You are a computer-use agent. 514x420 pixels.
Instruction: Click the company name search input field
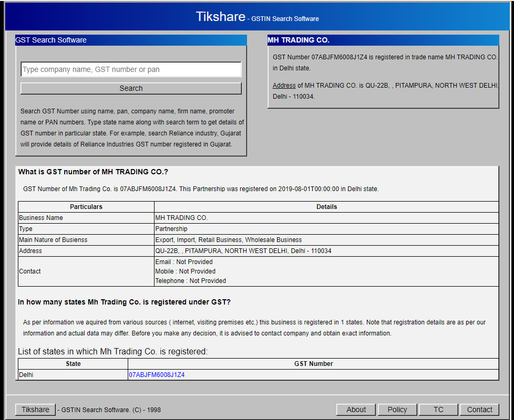pos(131,69)
